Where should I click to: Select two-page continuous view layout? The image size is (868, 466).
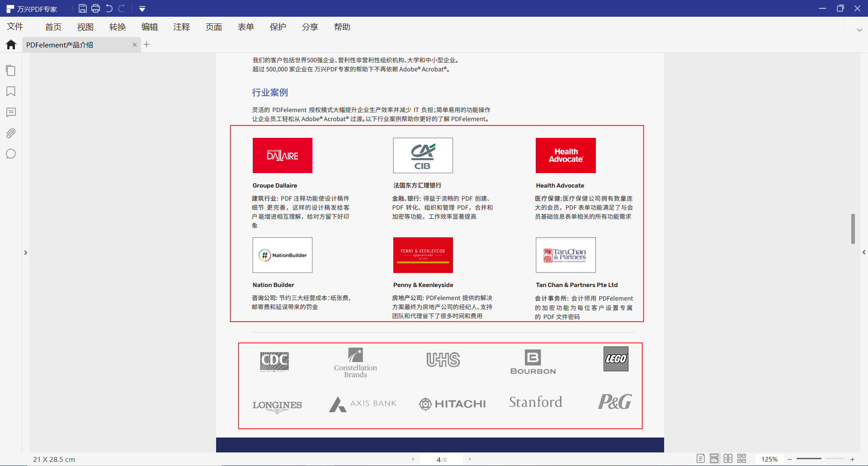click(741, 459)
